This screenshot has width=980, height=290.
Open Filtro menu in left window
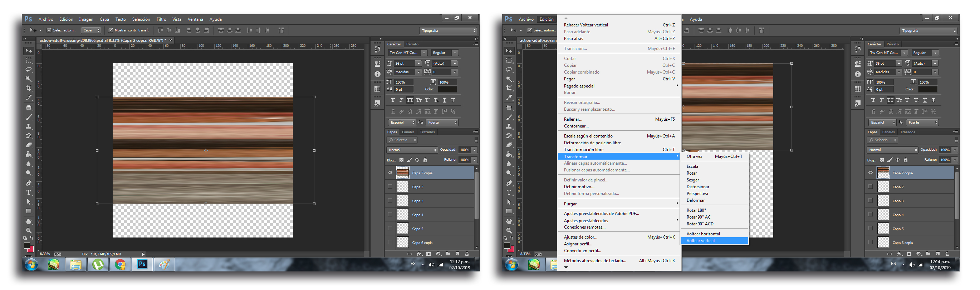coord(161,19)
